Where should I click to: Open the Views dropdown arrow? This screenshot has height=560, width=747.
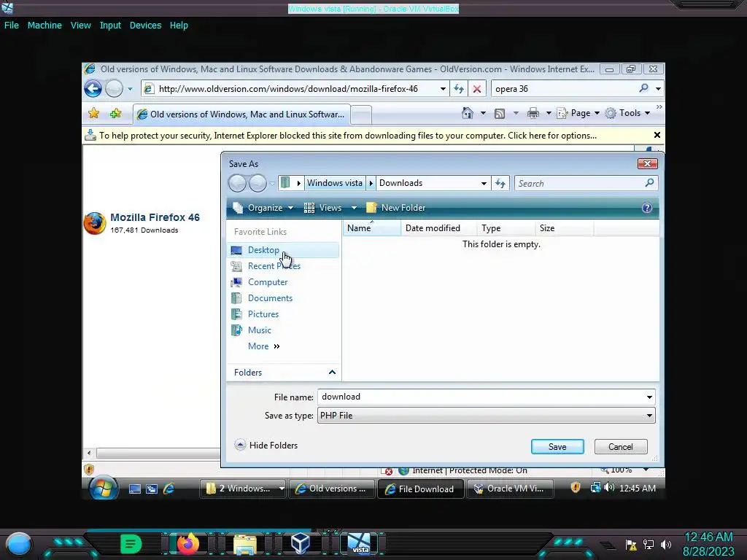pos(354,208)
